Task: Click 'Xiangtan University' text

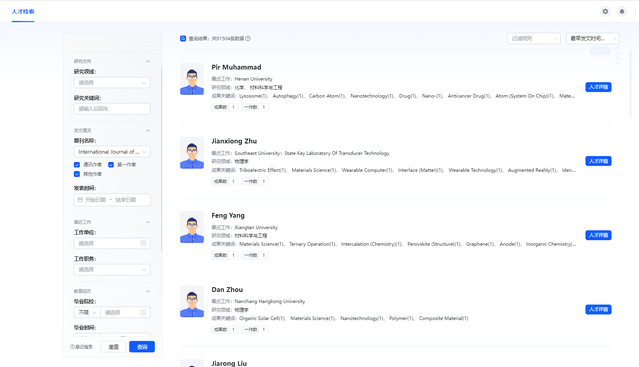Action: tap(256, 227)
